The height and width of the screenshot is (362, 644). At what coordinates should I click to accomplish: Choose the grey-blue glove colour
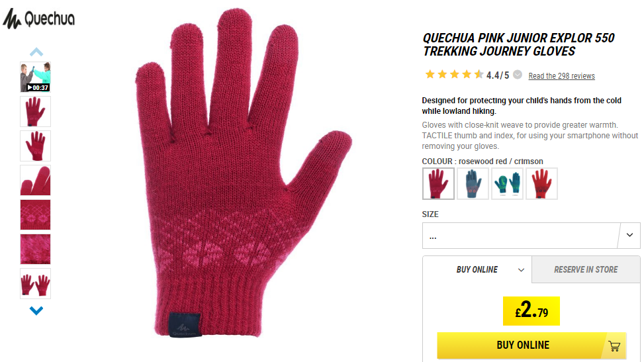[x=473, y=183]
